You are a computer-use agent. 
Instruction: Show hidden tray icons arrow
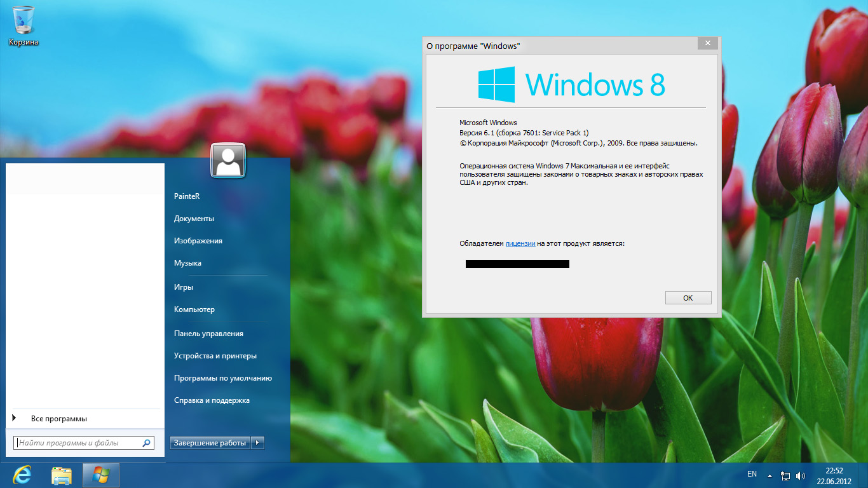770,475
